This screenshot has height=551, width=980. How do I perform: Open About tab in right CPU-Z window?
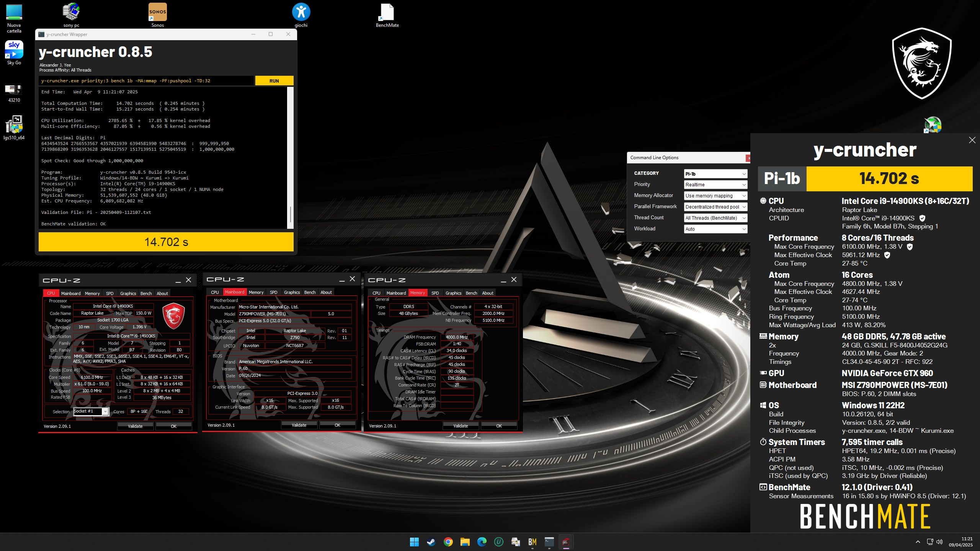pos(487,293)
